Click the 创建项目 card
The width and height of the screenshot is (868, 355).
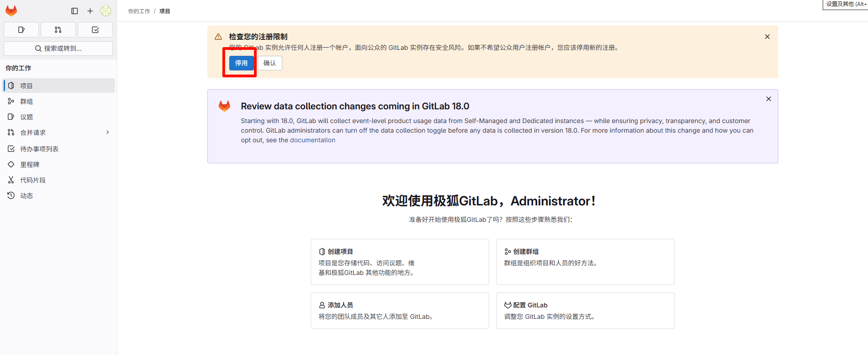pyautogui.click(x=400, y=262)
